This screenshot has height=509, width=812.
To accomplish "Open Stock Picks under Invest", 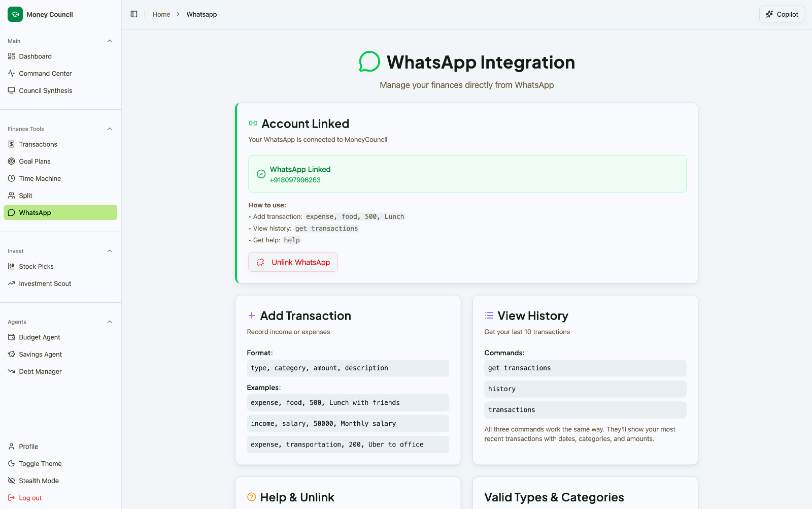I will 60,266.
